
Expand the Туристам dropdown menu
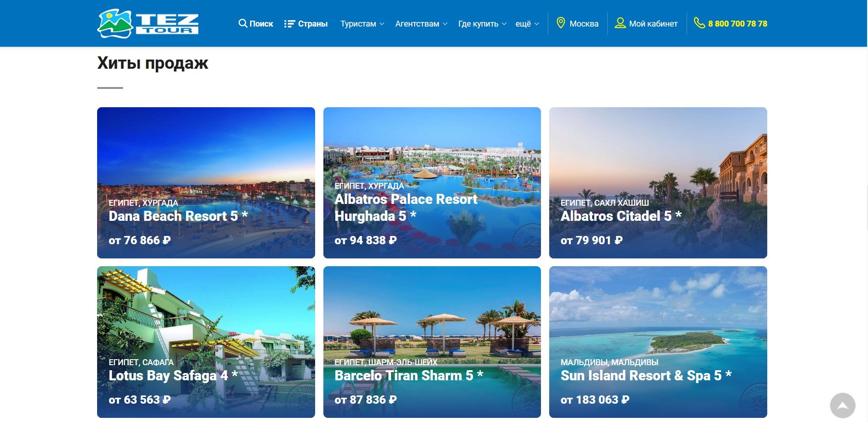click(x=362, y=24)
